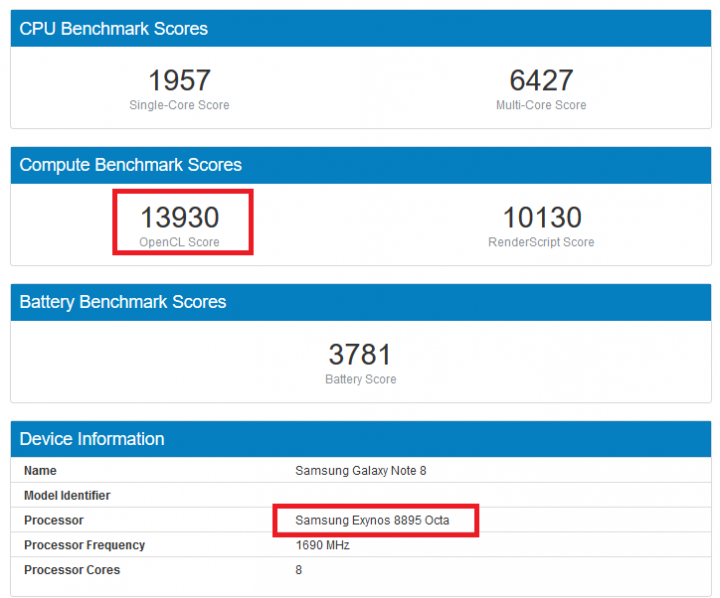Click the Multi-Core Score label
Image resolution: width=720 pixels, height=598 pixels.
coord(541,105)
